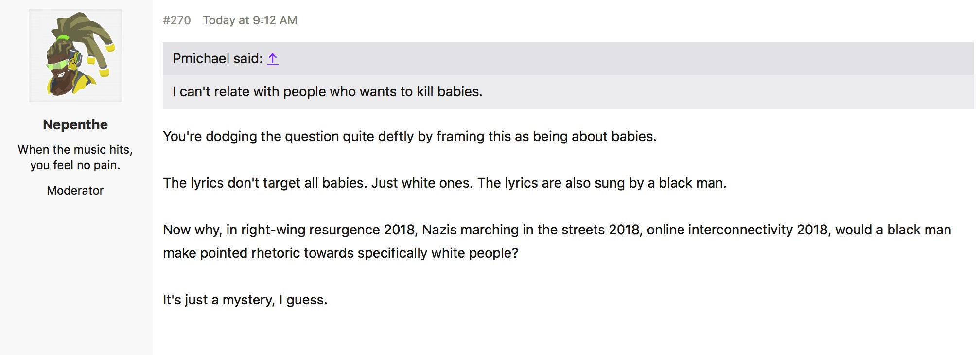
Task: Click the line "It's just a mystery, I guess."
Action: pyautogui.click(x=245, y=300)
